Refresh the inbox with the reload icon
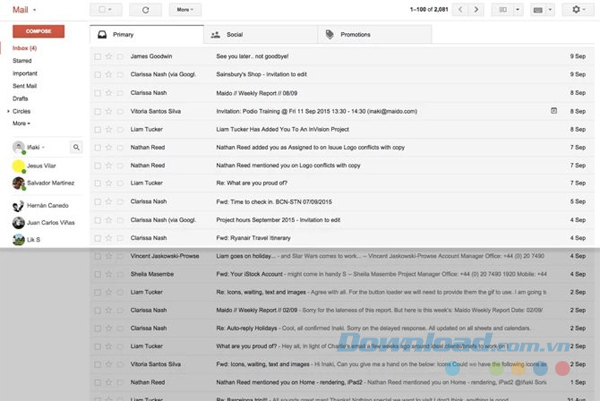600x401 pixels. [x=146, y=10]
